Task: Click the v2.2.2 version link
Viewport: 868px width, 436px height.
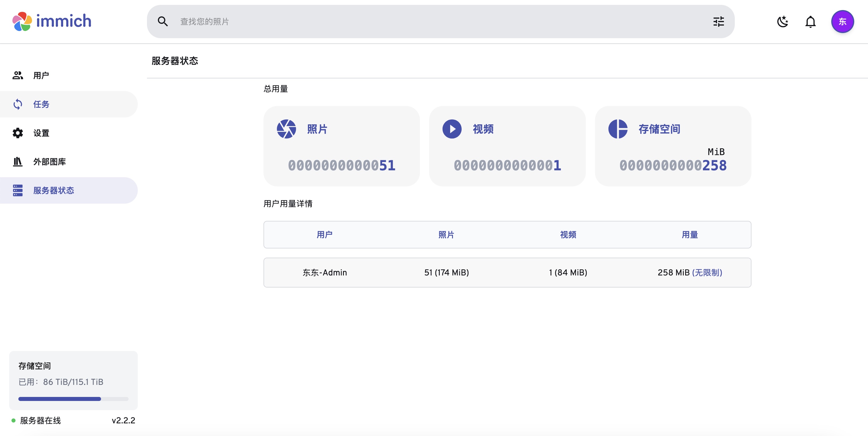Action: coord(123,420)
